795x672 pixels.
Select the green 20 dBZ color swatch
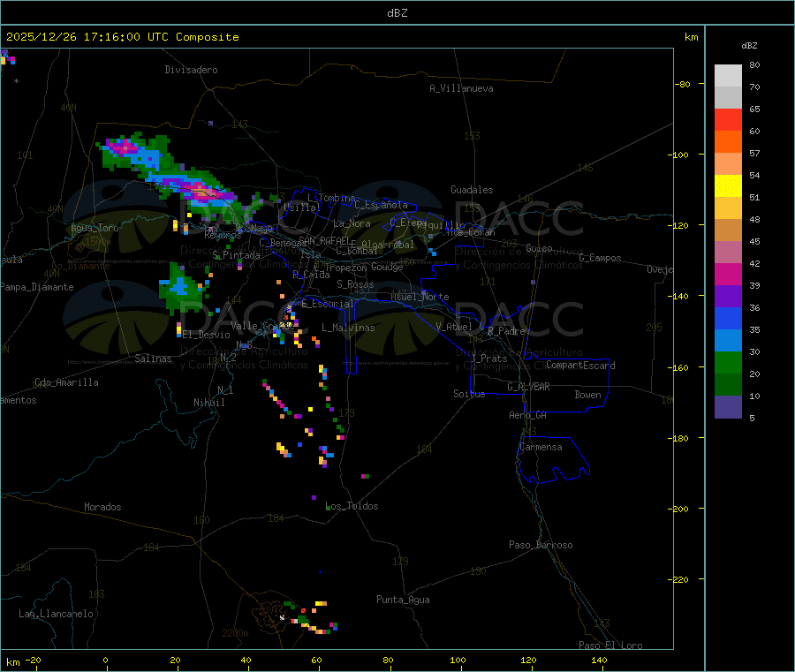click(728, 362)
